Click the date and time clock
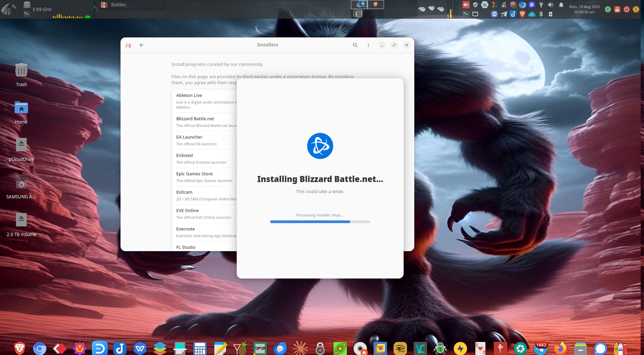644x355 pixels. coord(584,9)
